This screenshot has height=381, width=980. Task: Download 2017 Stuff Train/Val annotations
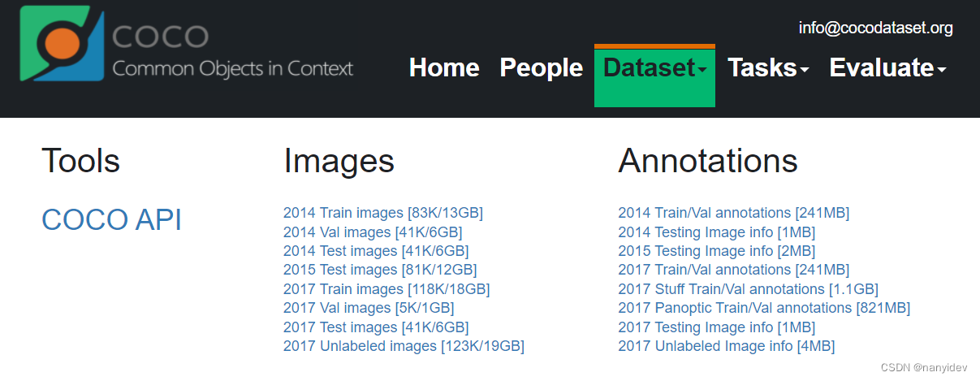click(x=748, y=289)
